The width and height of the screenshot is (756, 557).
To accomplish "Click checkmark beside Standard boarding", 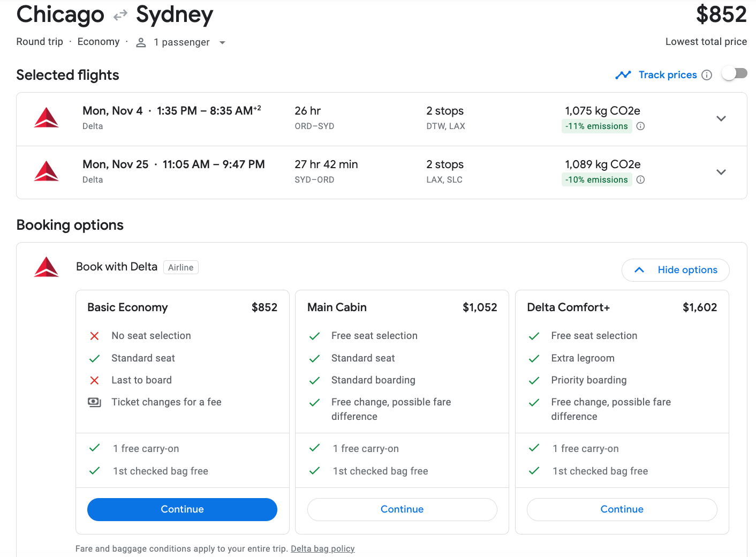I will (315, 380).
